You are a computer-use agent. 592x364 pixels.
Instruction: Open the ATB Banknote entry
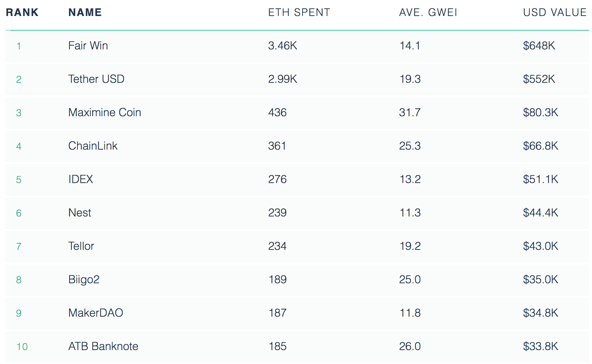103,346
